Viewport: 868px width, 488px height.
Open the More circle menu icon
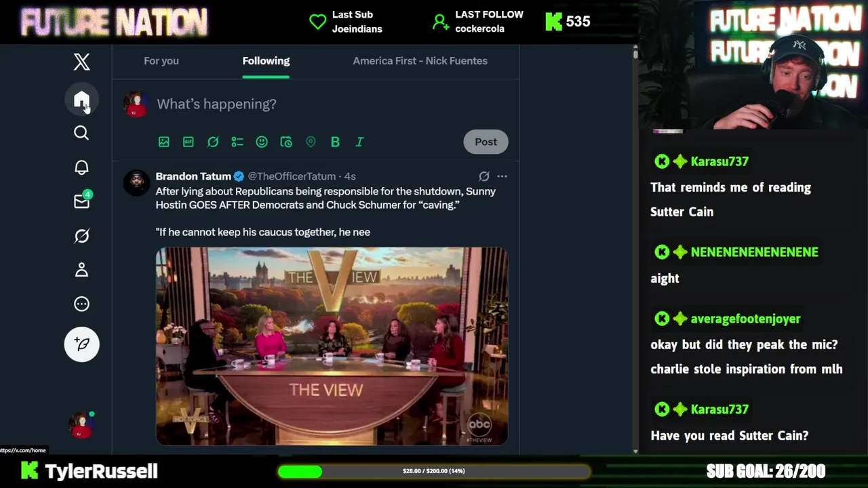[81, 304]
